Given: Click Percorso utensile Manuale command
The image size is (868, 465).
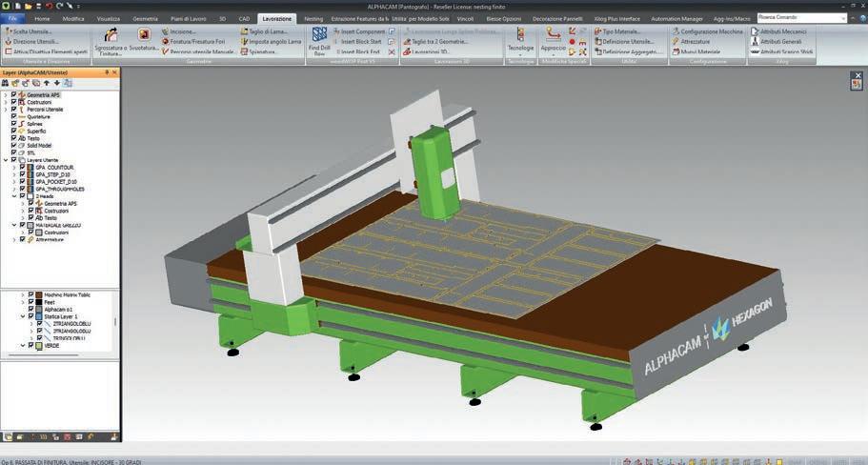Looking at the screenshot, I should click(x=199, y=51).
